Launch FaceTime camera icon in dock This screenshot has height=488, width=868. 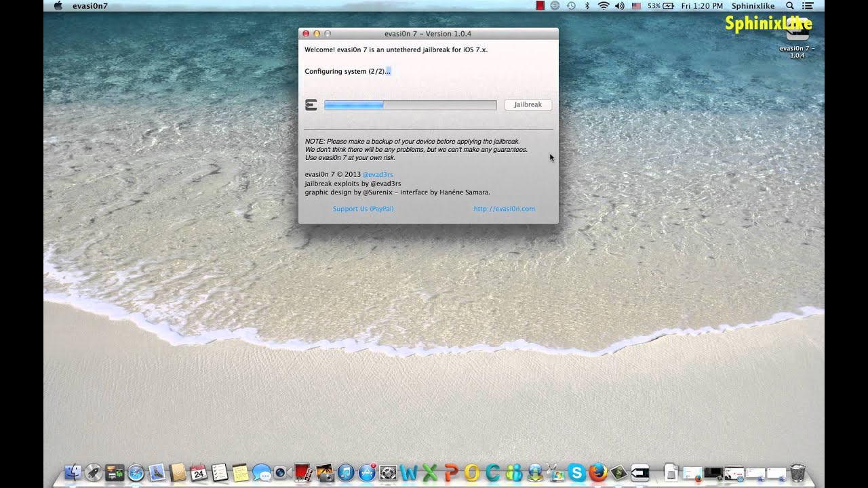point(281,472)
